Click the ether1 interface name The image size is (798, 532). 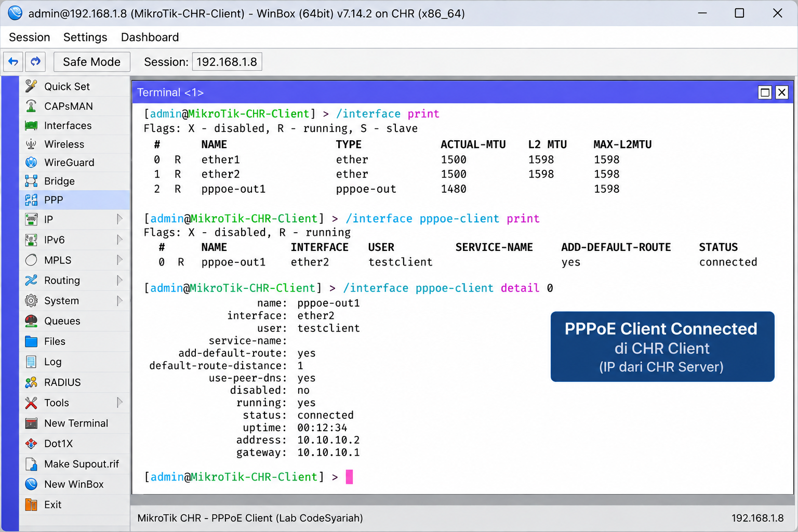point(221,159)
